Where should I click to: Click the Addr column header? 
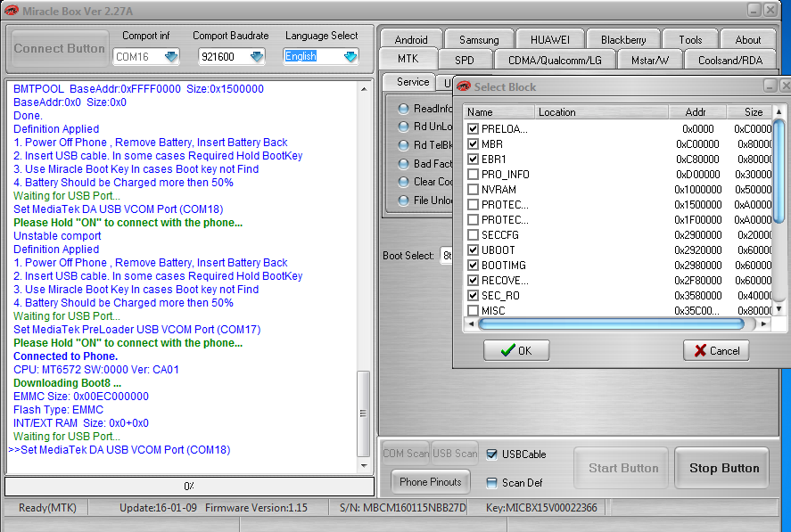click(x=697, y=112)
